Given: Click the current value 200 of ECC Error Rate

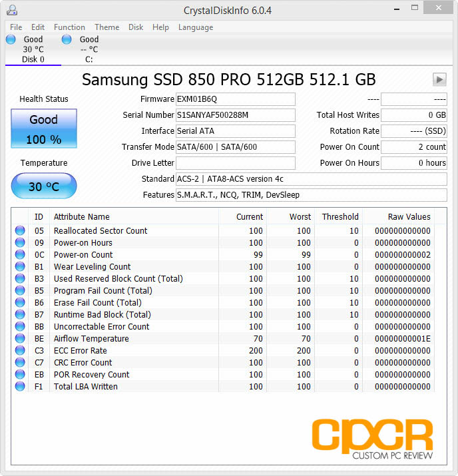Looking at the screenshot, I should pyautogui.click(x=256, y=351).
